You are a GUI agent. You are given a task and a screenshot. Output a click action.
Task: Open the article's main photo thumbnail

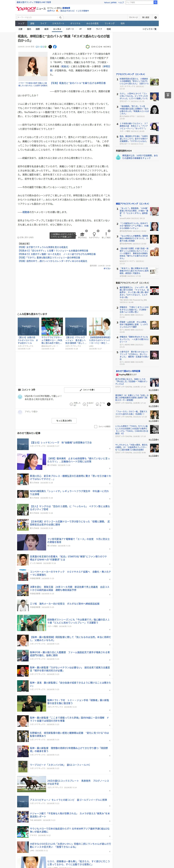coord(32,66)
